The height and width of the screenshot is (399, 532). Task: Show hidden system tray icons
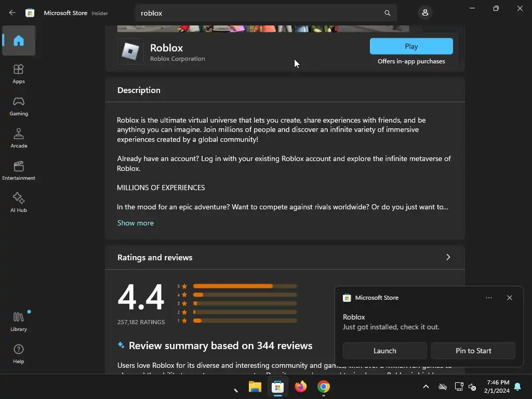pyautogui.click(x=426, y=387)
